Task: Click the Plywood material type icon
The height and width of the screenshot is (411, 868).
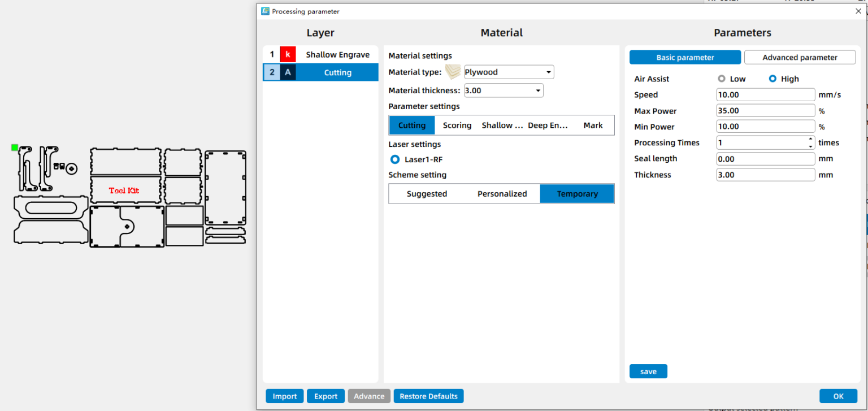Action: coord(453,72)
